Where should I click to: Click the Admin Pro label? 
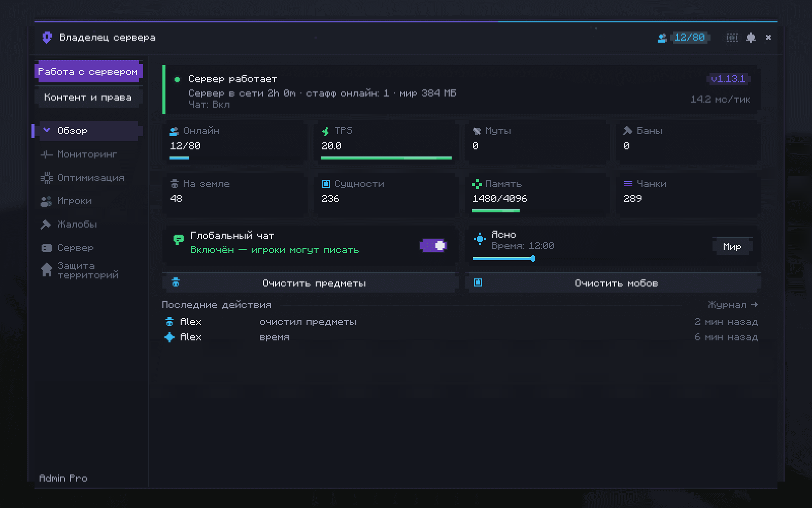coord(63,478)
